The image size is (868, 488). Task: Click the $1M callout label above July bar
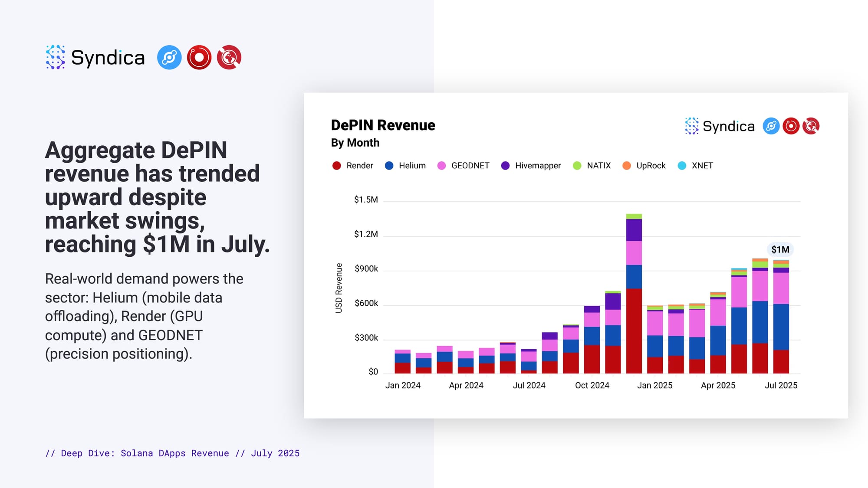pyautogui.click(x=780, y=249)
